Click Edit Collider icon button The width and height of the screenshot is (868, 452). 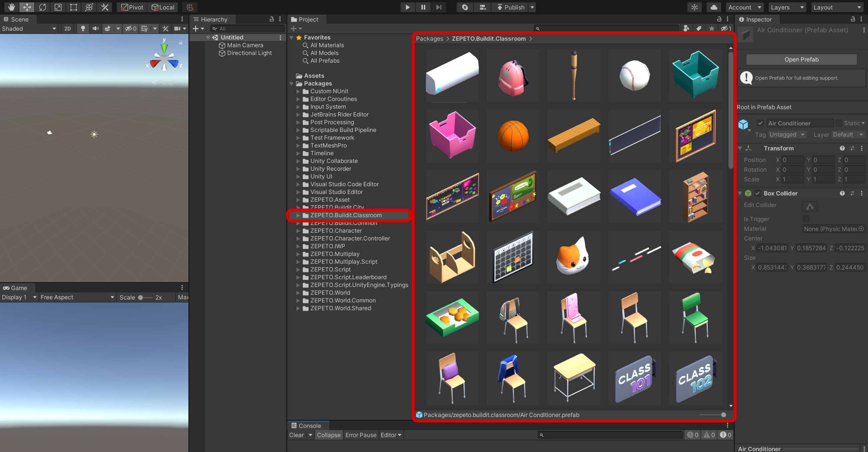point(810,206)
